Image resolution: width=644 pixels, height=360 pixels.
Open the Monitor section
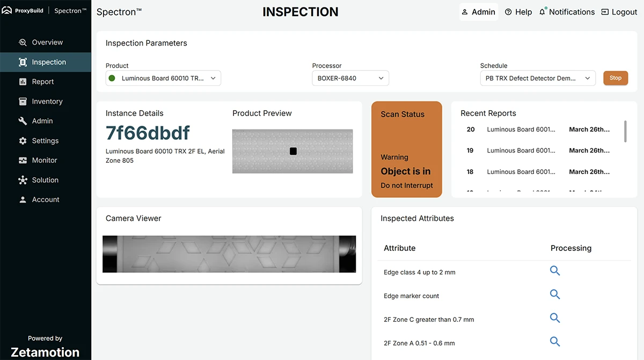(x=44, y=160)
